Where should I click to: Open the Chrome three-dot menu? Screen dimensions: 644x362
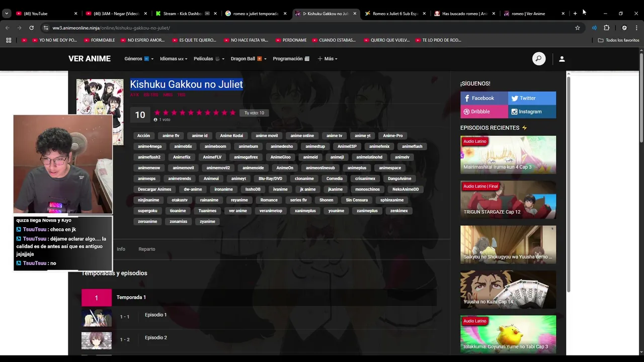636,28
